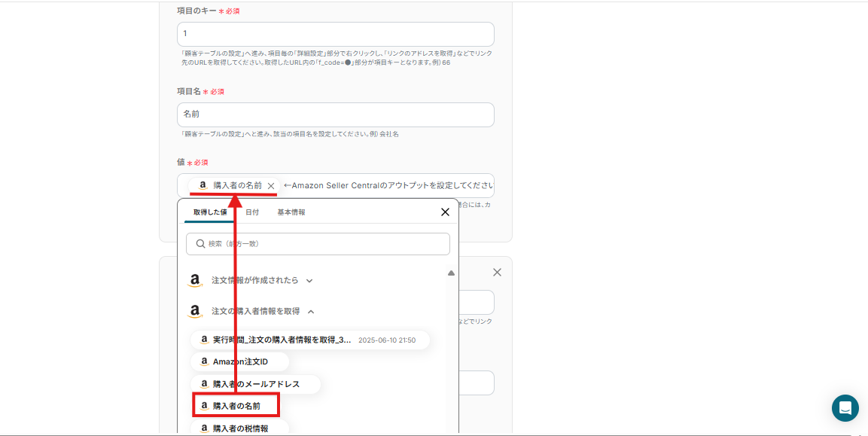The image size is (868, 436).
Task: Click the 項目名 field label
Action: click(189, 91)
